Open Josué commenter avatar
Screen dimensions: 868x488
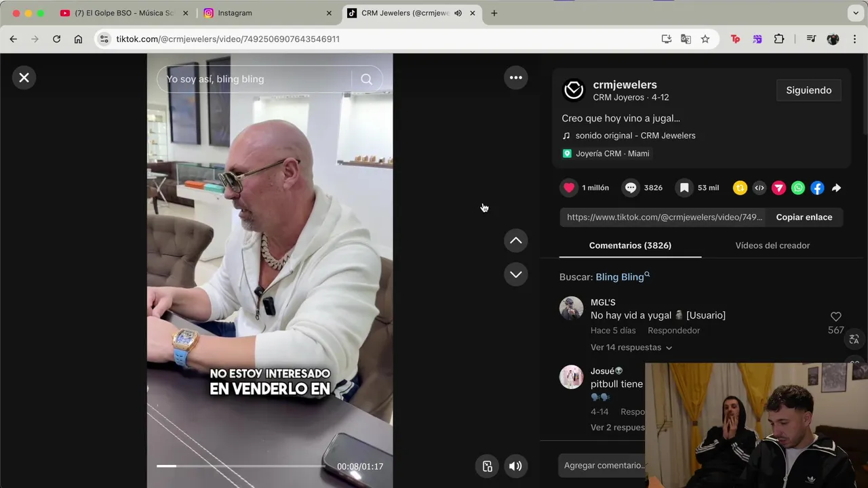coord(571,377)
